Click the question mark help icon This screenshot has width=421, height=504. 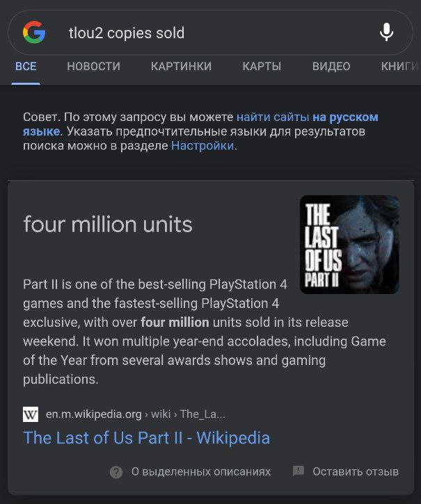pyautogui.click(x=116, y=472)
